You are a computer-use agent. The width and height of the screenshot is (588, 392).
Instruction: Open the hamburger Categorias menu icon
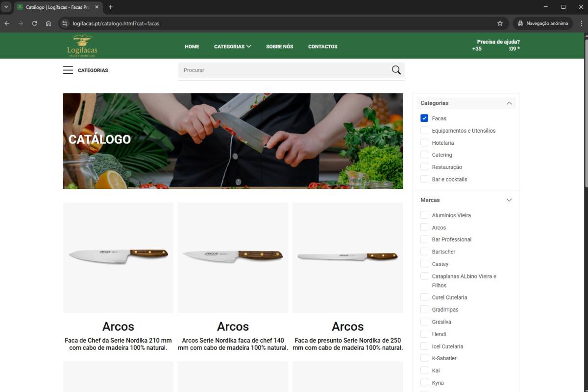68,70
